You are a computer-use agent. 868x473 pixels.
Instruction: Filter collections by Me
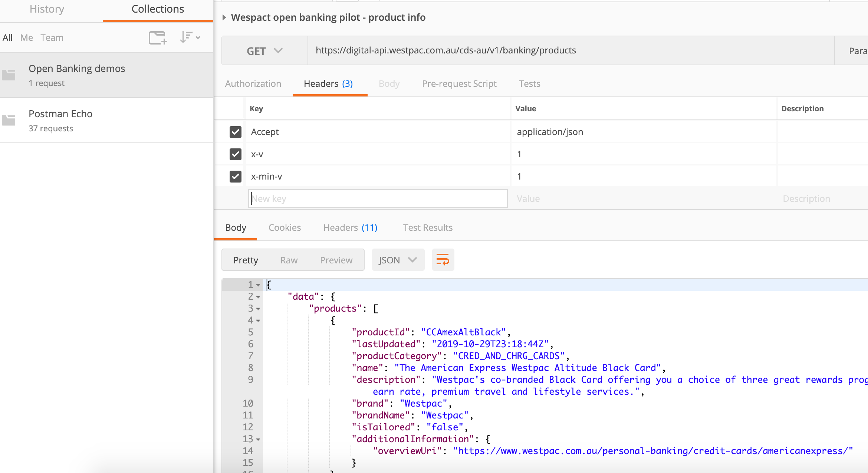26,38
